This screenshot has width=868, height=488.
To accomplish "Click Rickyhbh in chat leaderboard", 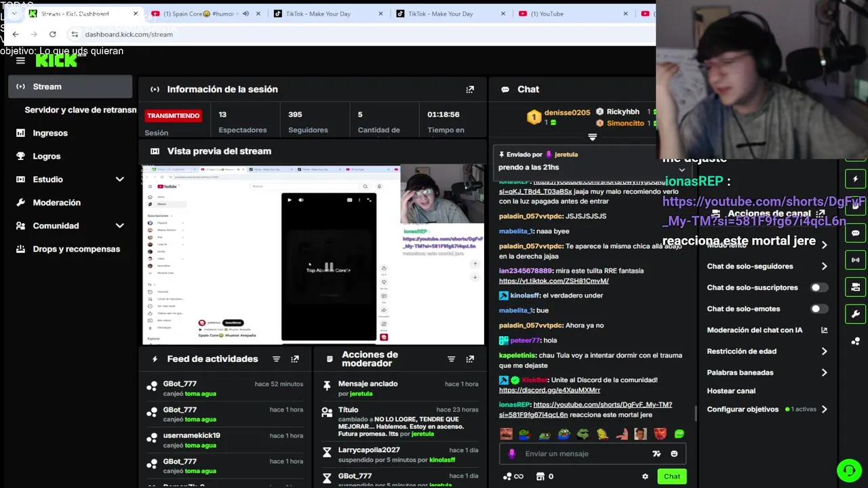I will point(623,112).
